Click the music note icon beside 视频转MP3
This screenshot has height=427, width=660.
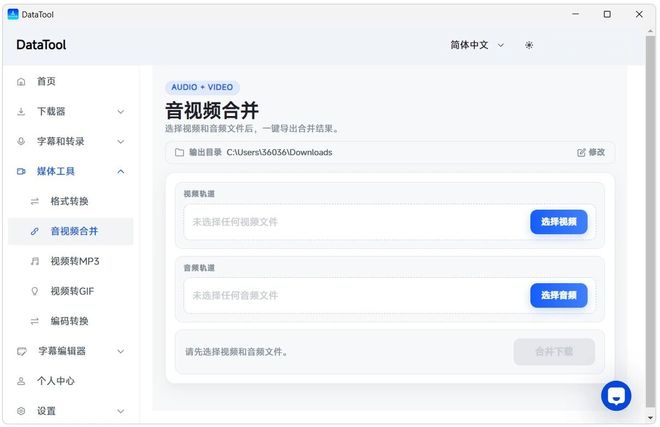pyautogui.click(x=35, y=261)
